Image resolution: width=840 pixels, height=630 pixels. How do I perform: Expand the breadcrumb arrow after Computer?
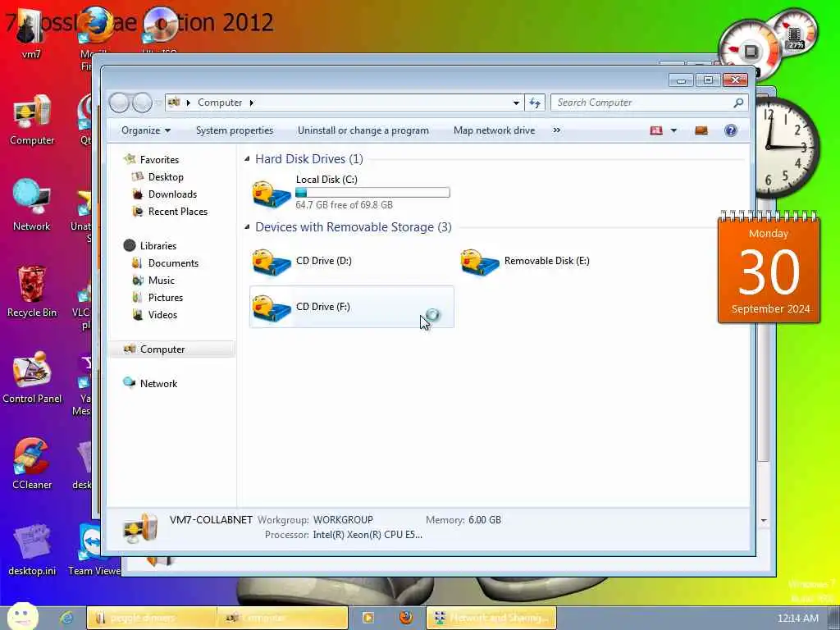pos(251,103)
